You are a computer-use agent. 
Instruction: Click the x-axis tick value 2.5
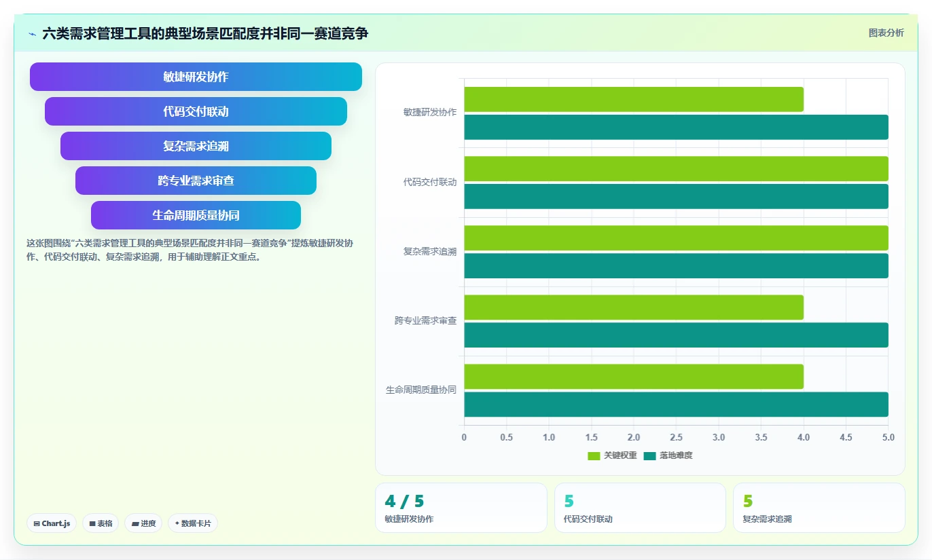(x=676, y=438)
